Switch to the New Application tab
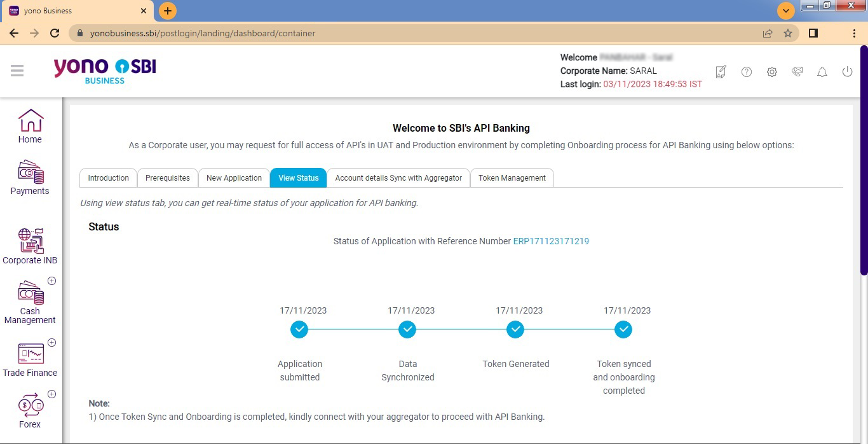The width and height of the screenshot is (868, 444). [x=234, y=178]
